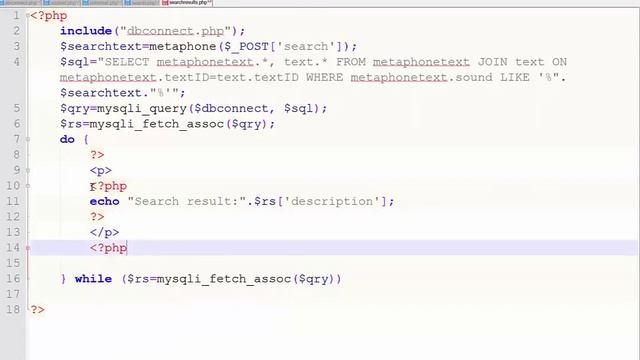
Task: Click the closing </p> tag on line 13
Action: [104, 232]
